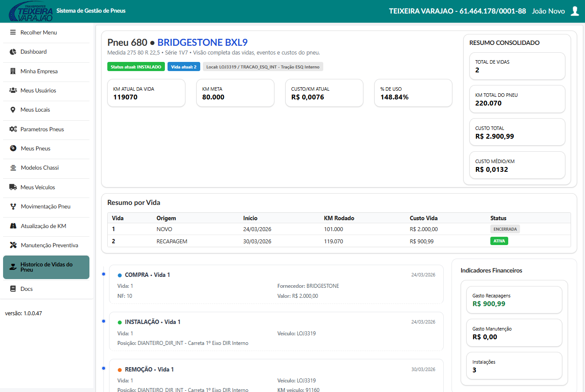This screenshot has width=585, height=392.
Task: Click the Status atual INSTALADO badge
Action: pos(136,67)
